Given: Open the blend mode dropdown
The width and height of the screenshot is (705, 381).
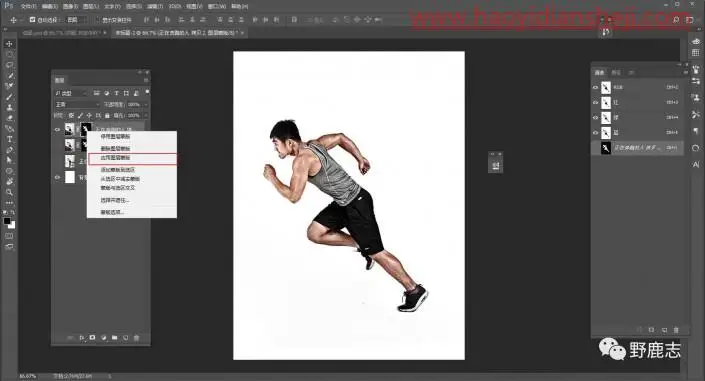Looking at the screenshot, I should (77, 104).
